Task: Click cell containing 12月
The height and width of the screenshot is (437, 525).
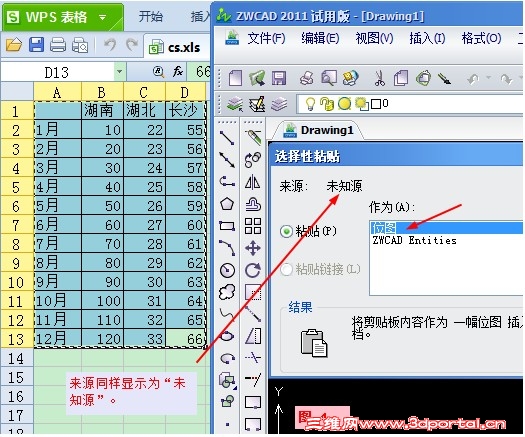Action: [58, 339]
